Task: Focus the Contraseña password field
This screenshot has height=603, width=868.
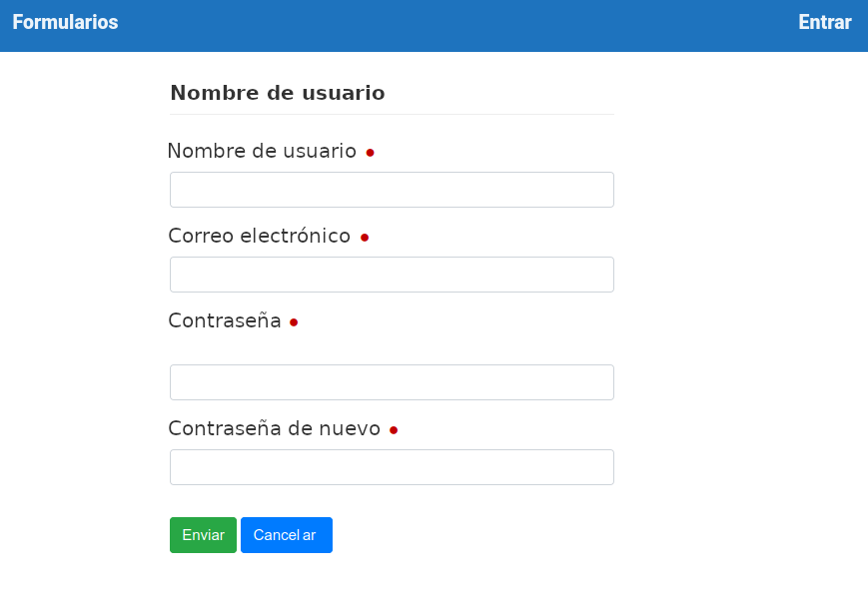Action: tap(392, 382)
